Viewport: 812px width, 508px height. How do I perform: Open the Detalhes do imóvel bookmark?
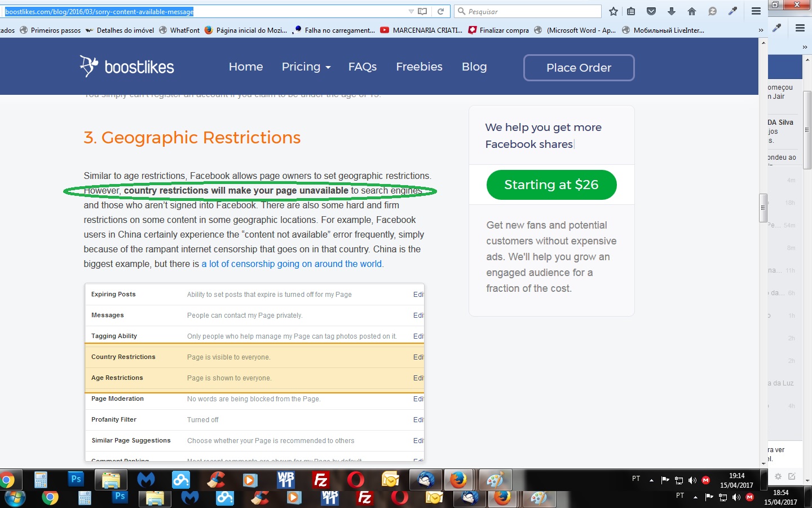pos(120,30)
